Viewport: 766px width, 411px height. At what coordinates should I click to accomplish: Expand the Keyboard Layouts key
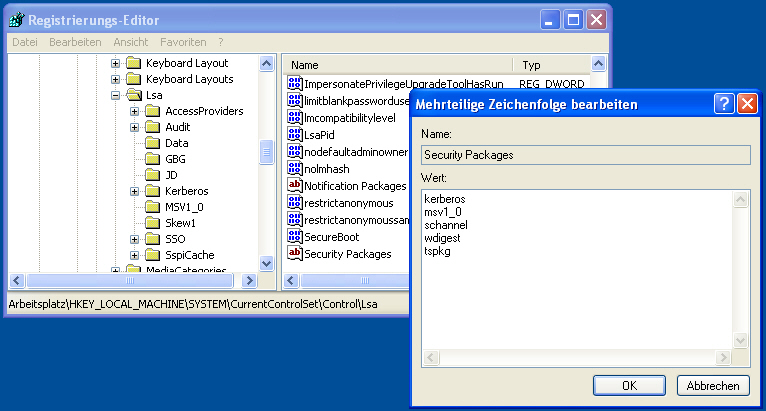click(x=116, y=79)
